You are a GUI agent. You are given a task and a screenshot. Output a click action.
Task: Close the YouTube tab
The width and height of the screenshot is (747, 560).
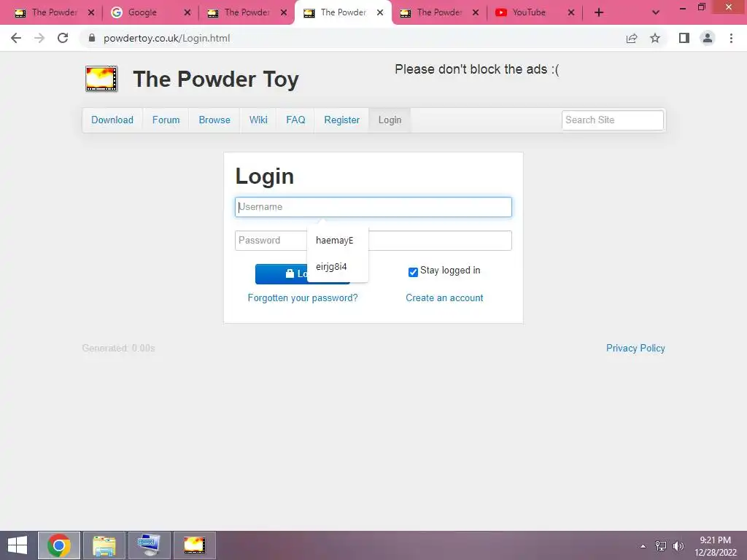[x=570, y=12]
